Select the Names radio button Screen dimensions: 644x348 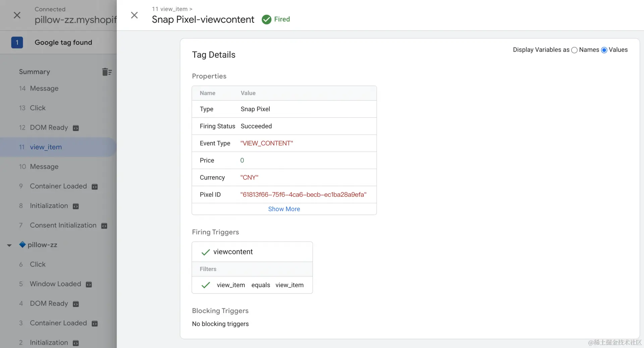pyautogui.click(x=574, y=50)
